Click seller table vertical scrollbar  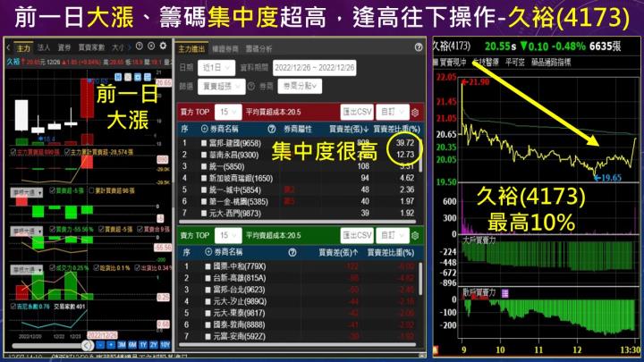pos(420,279)
